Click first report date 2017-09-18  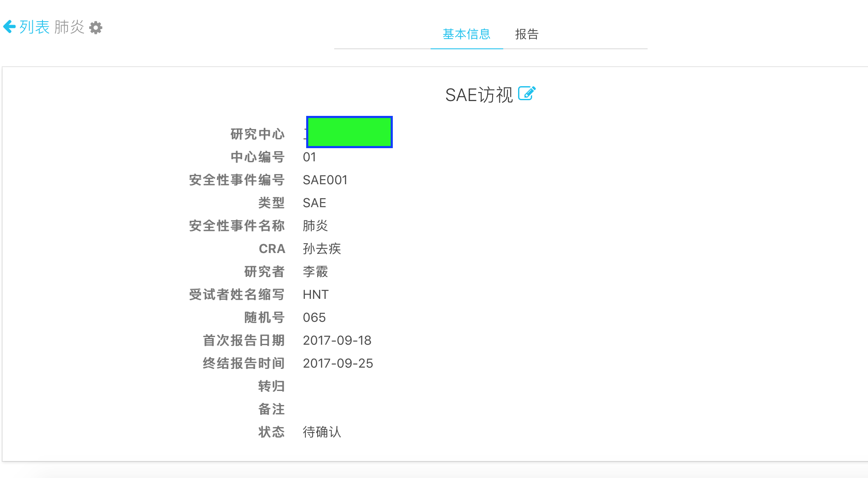337,340
